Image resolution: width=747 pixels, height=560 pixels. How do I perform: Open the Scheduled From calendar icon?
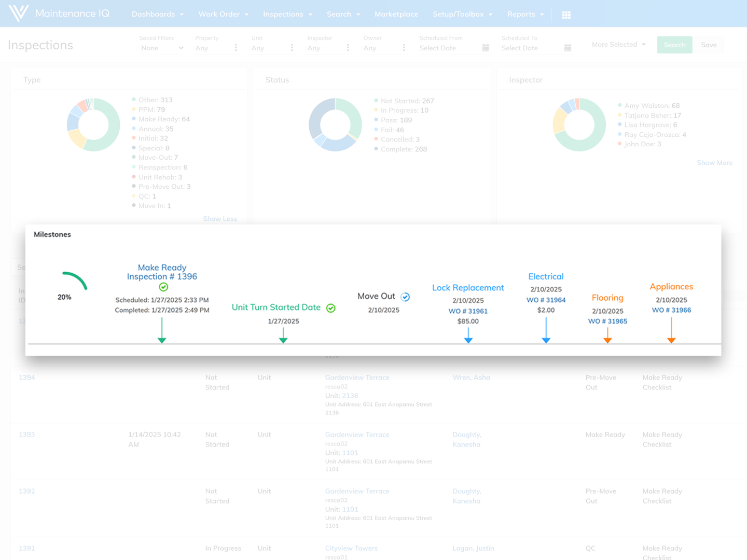pos(486,48)
